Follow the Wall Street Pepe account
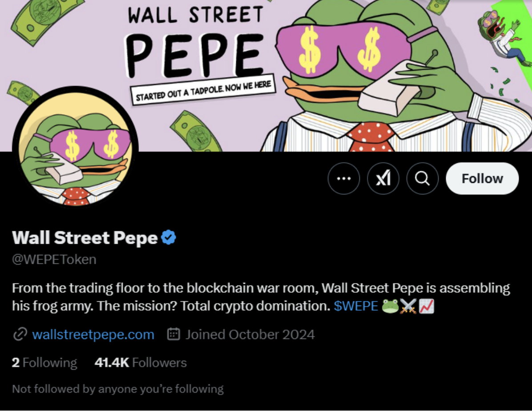 [482, 178]
